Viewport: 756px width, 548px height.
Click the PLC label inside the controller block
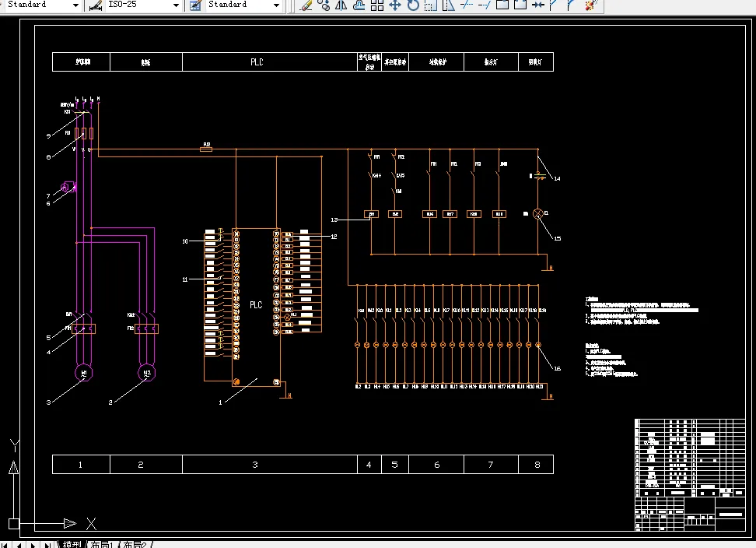click(x=256, y=305)
